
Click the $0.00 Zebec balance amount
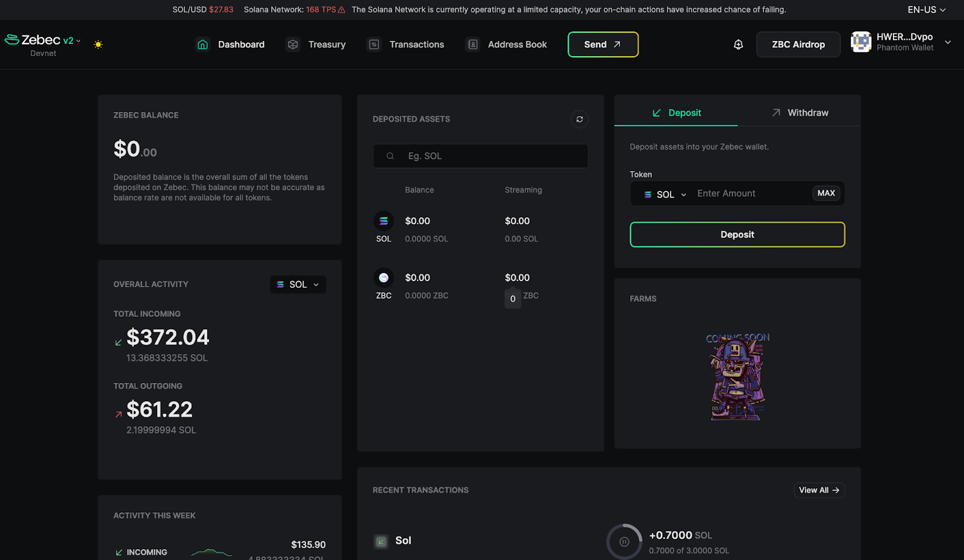pyautogui.click(x=135, y=149)
